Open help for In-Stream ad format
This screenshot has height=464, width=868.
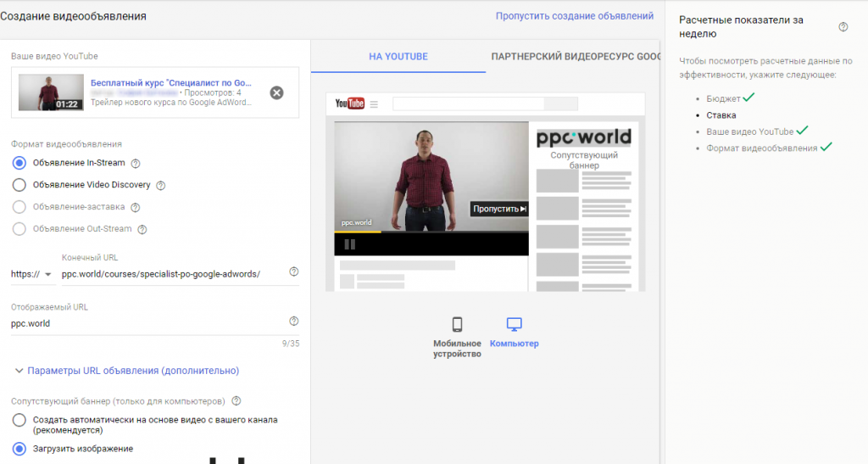tap(136, 164)
